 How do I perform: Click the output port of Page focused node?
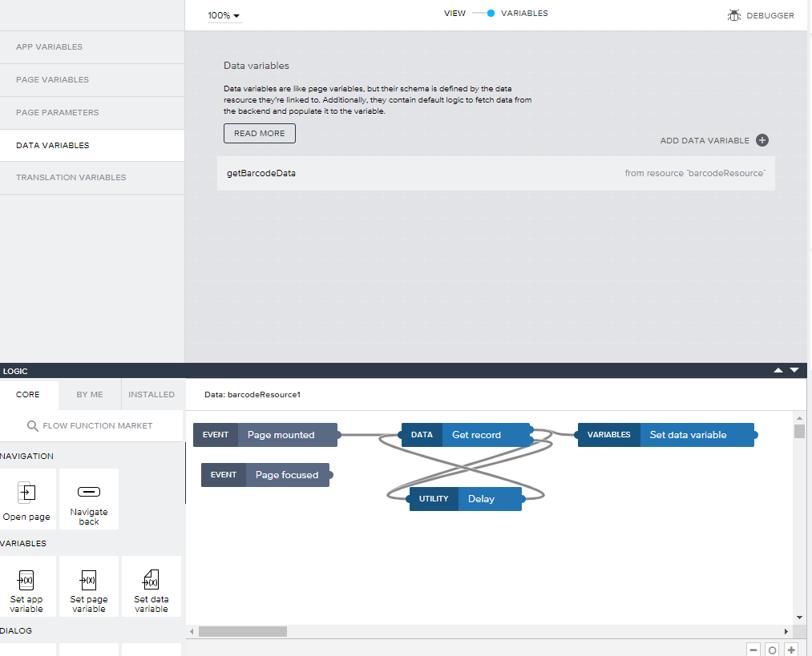pos(330,475)
